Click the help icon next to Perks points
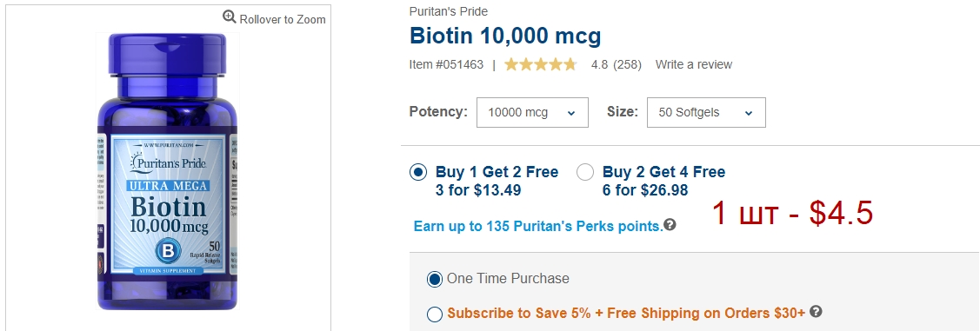This screenshot has width=980, height=331. [670, 225]
